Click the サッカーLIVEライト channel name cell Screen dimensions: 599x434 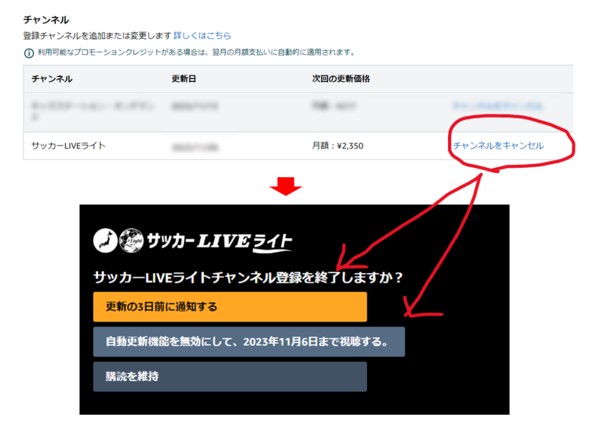[68, 146]
